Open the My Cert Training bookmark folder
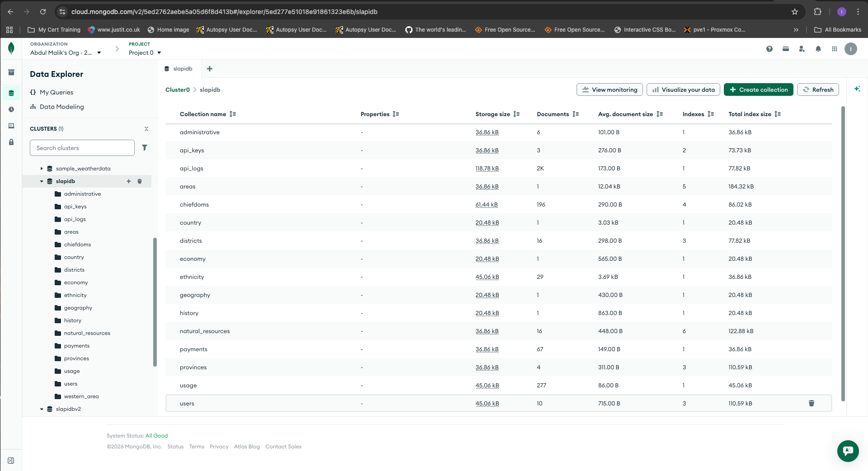Viewport: 868px width, 471px height. 54,30
